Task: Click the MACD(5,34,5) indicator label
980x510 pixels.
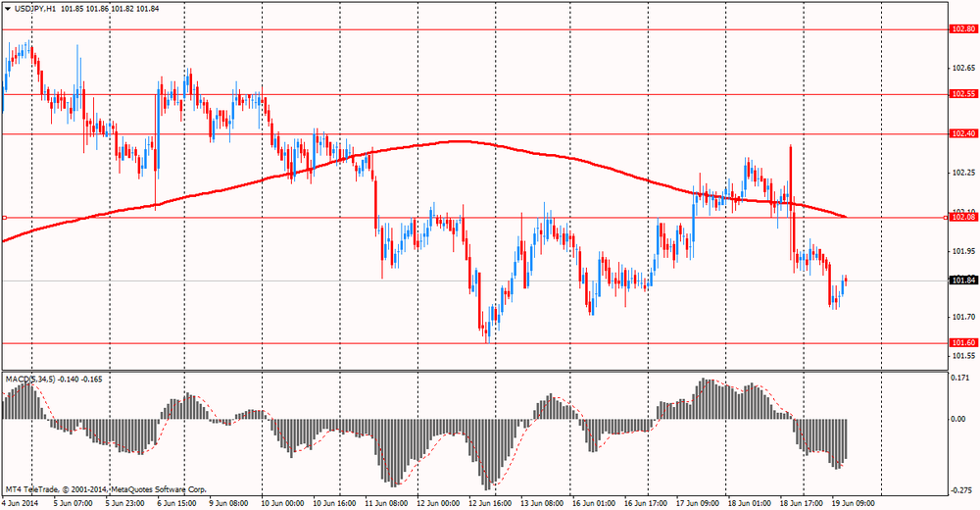Action: point(30,379)
